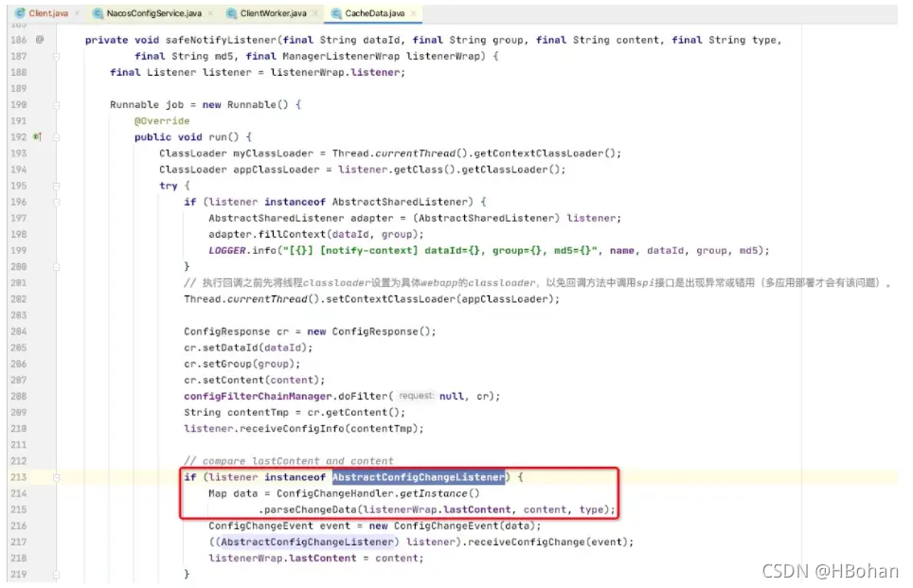This screenshot has width=913, height=588.
Task: Click the @ gutter icon on line 186
Action: pyautogui.click(x=40, y=40)
